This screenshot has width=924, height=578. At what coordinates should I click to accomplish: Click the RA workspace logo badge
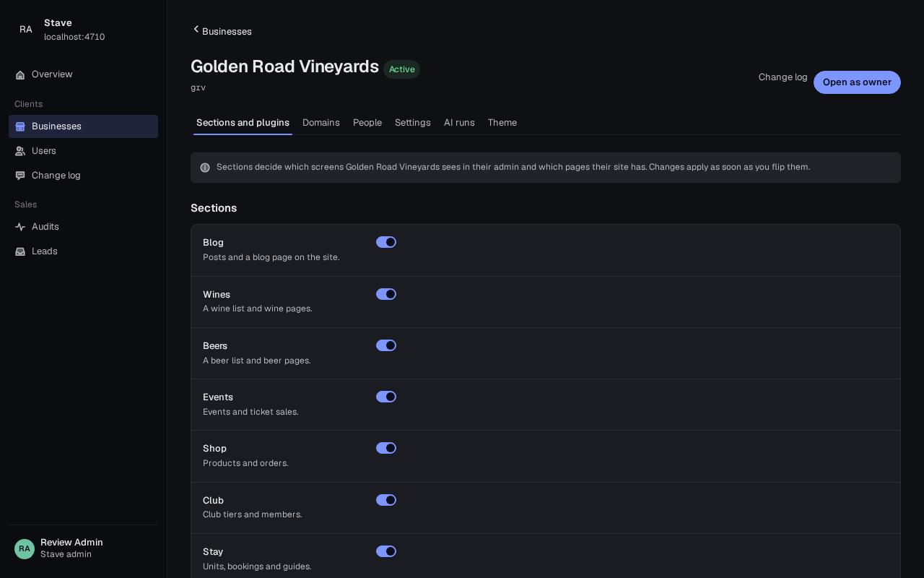pos(26,30)
